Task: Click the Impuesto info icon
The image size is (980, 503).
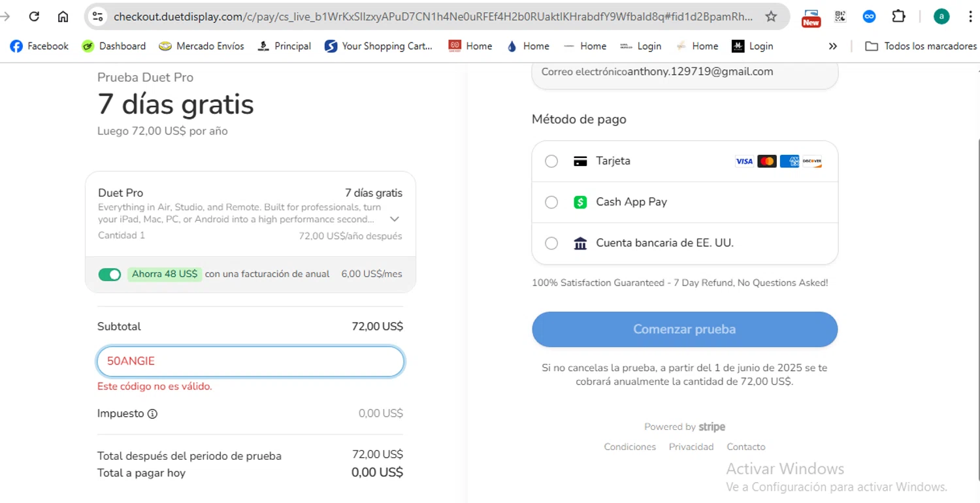Action: click(152, 414)
